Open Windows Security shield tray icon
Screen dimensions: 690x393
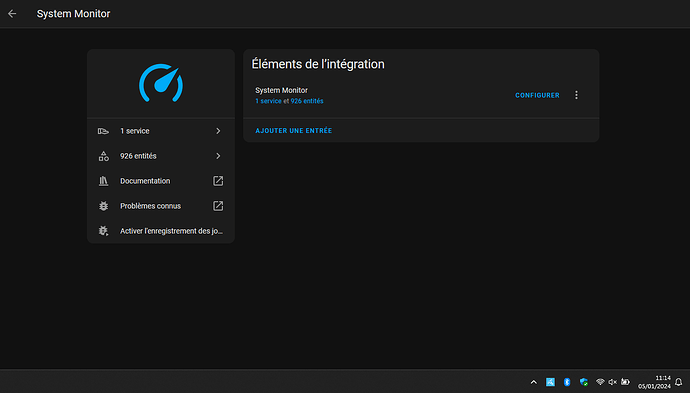[584, 382]
